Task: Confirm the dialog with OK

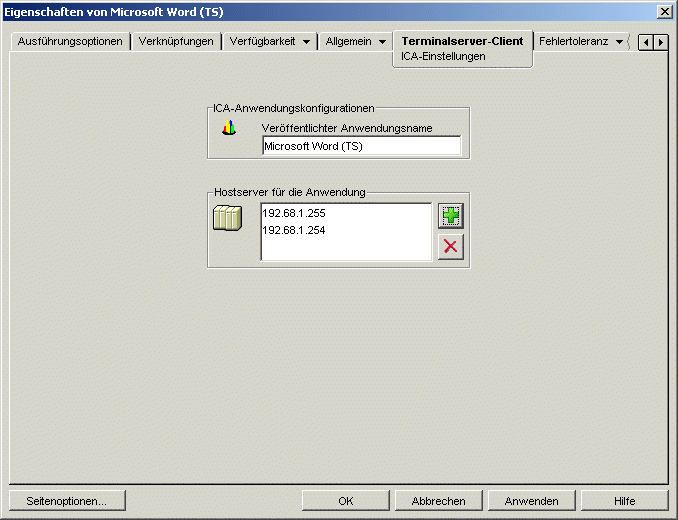Action: tap(345, 501)
